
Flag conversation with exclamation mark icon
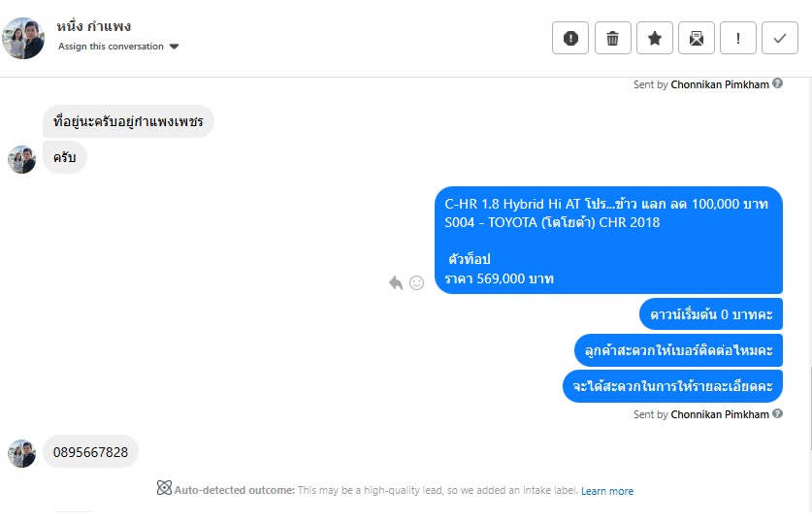coord(738,38)
